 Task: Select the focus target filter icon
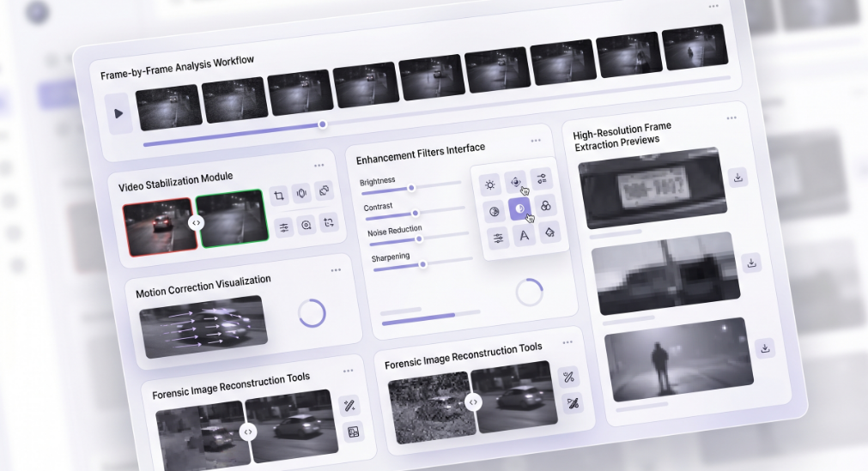[515, 182]
